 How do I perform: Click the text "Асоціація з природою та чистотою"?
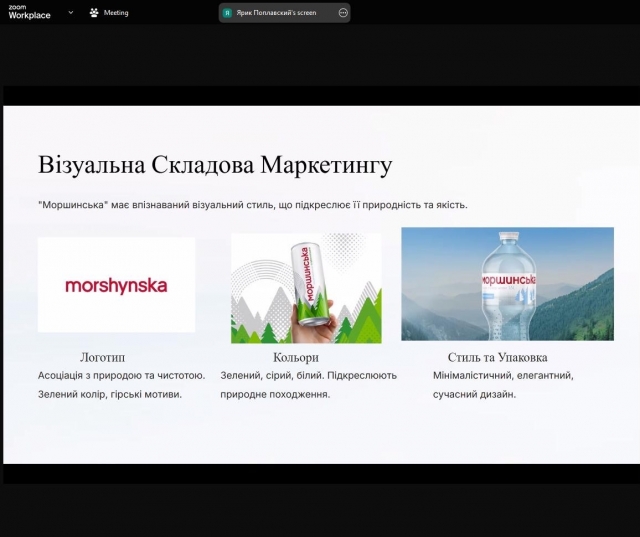tap(121, 376)
